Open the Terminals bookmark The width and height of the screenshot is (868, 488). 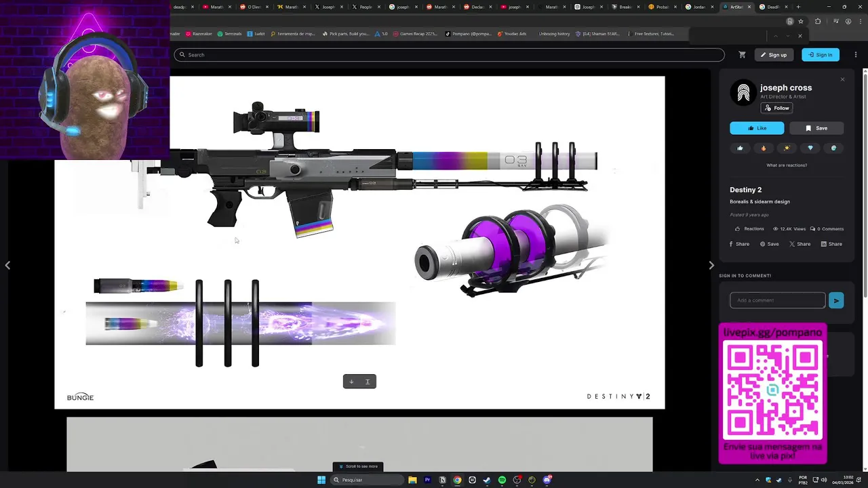(230, 34)
